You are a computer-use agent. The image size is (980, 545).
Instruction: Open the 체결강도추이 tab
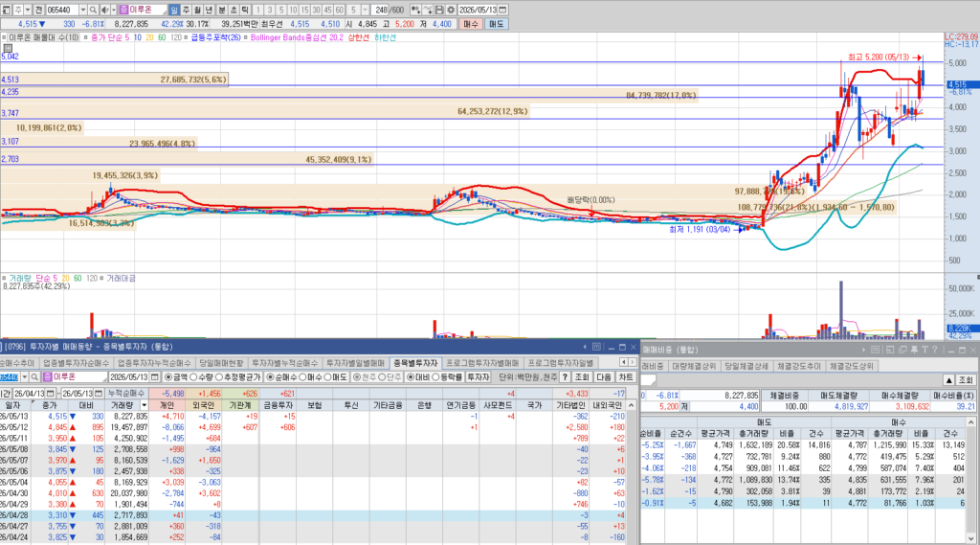pyautogui.click(x=799, y=366)
